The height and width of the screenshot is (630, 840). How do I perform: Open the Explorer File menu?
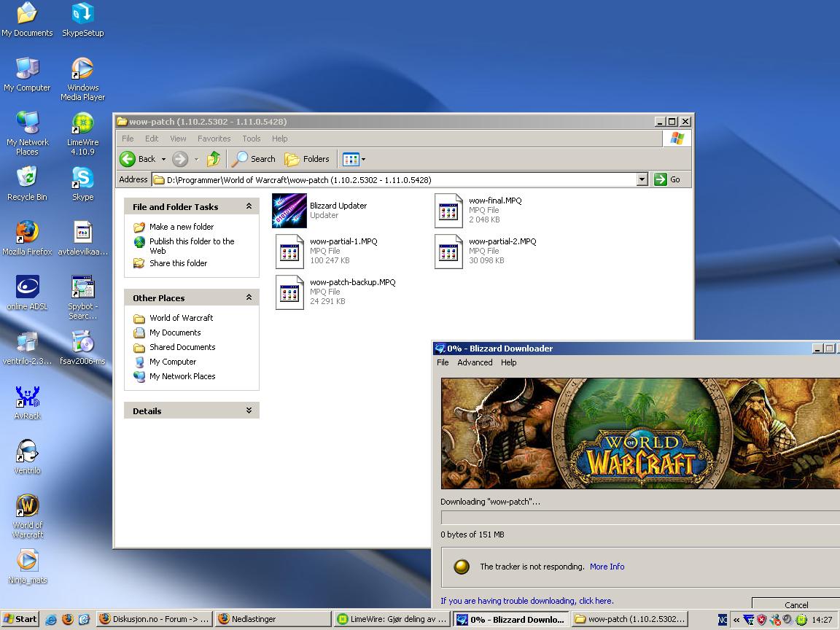[128, 139]
